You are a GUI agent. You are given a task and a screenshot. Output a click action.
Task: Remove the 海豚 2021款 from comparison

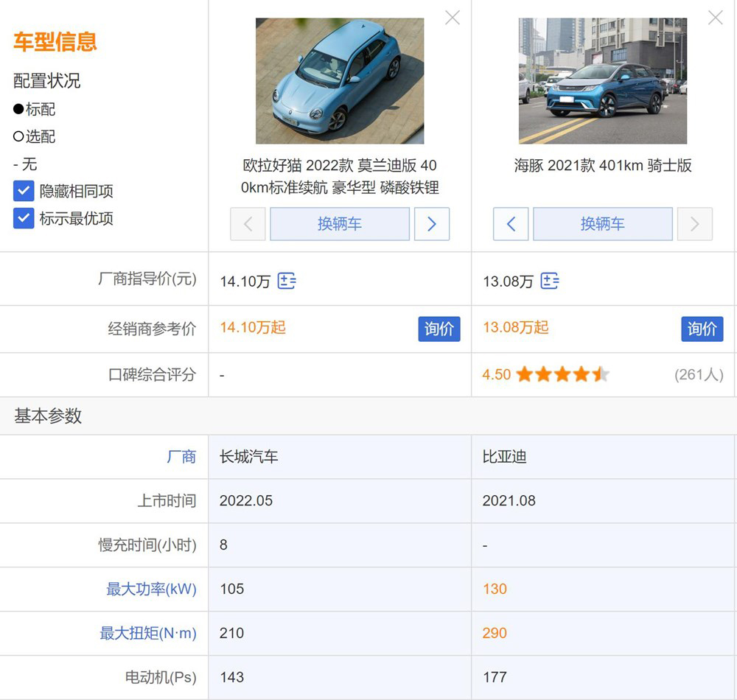pos(715,18)
